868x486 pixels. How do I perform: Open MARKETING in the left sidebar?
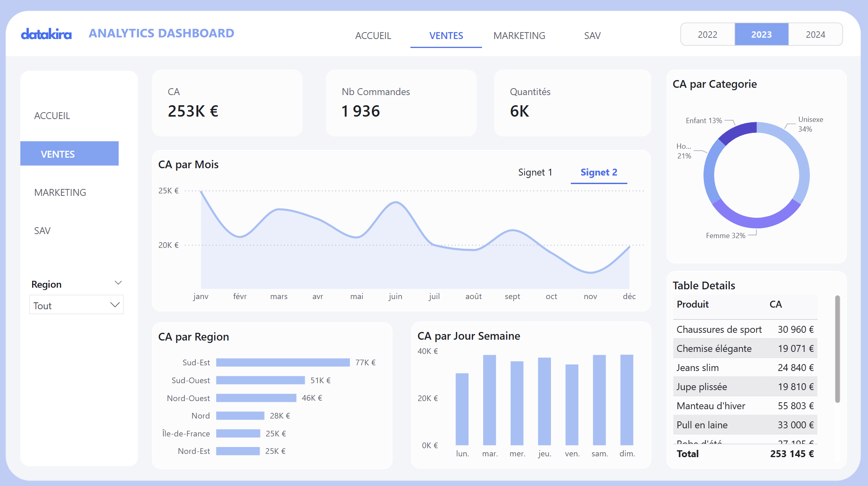(60, 192)
